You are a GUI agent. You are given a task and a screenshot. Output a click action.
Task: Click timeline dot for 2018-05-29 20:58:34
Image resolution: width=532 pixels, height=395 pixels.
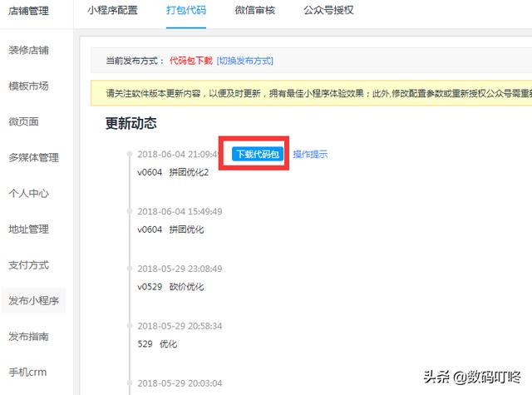coord(130,326)
